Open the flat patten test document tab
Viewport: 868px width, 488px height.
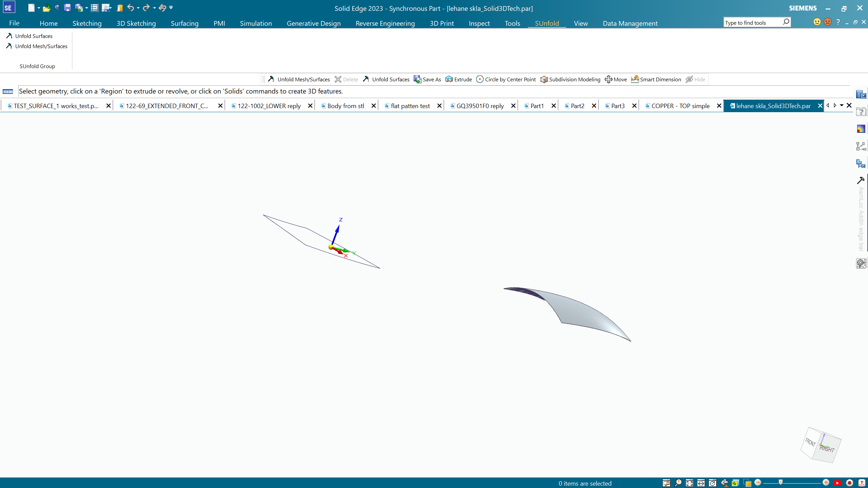[x=410, y=106]
